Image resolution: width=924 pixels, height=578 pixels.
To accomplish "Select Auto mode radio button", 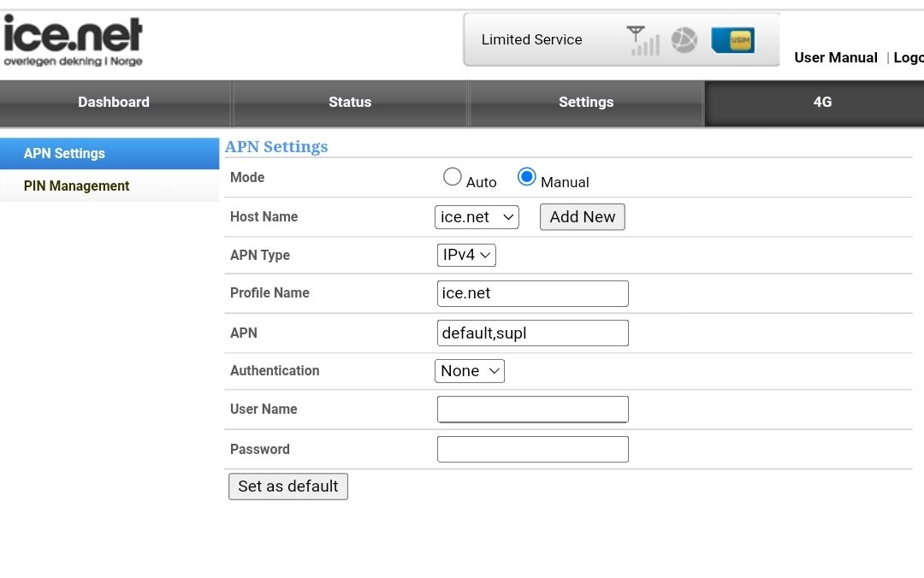I will tap(452, 177).
